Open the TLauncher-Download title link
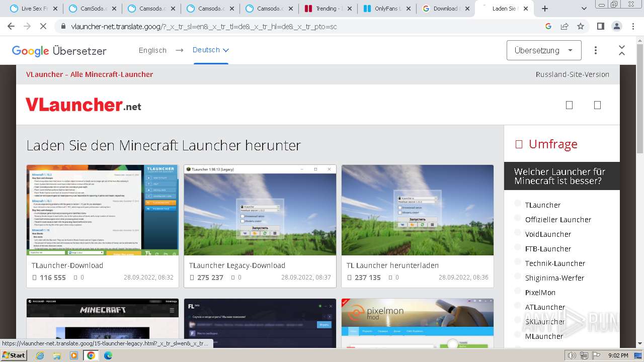644x362 pixels. pyautogui.click(x=67, y=265)
